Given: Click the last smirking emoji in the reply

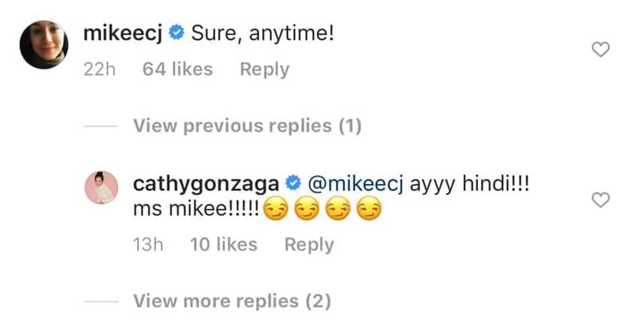Looking at the screenshot, I should tap(369, 212).
